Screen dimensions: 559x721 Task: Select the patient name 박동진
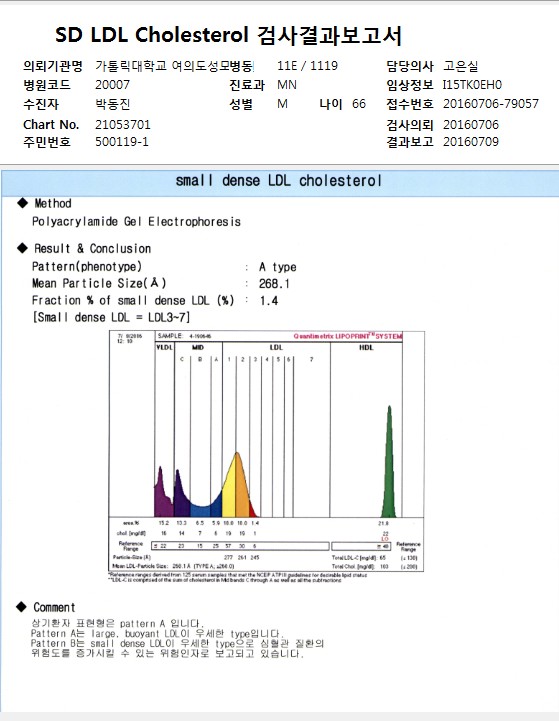[x=113, y=104]
